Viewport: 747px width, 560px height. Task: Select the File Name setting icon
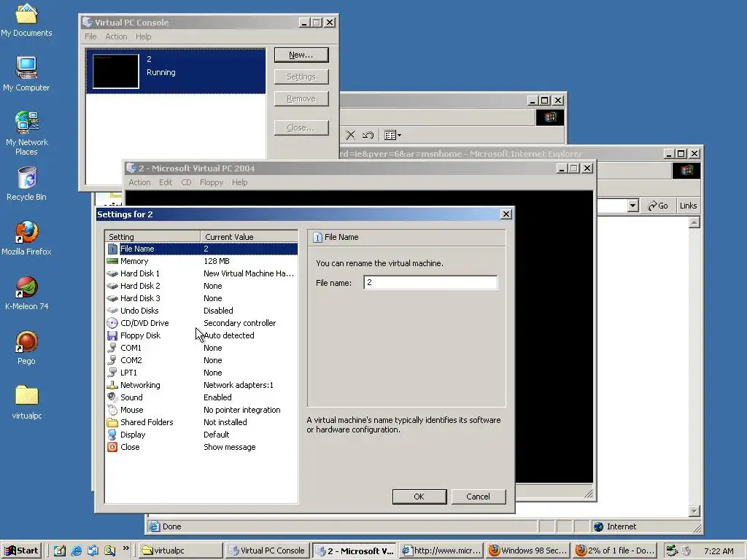tap(112, 249)
